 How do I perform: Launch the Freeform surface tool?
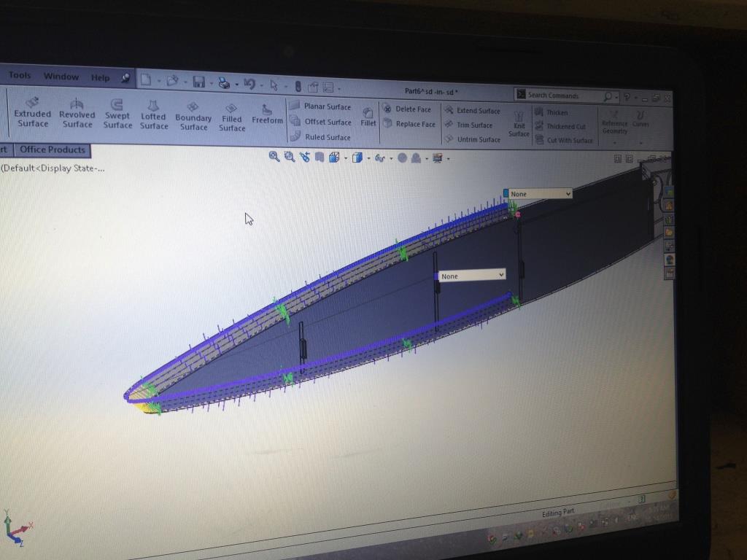tap(267, 114)
